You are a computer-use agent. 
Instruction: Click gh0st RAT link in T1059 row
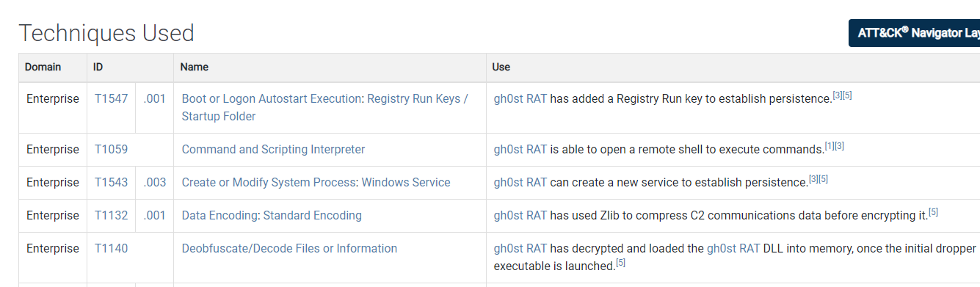[520, 149]
